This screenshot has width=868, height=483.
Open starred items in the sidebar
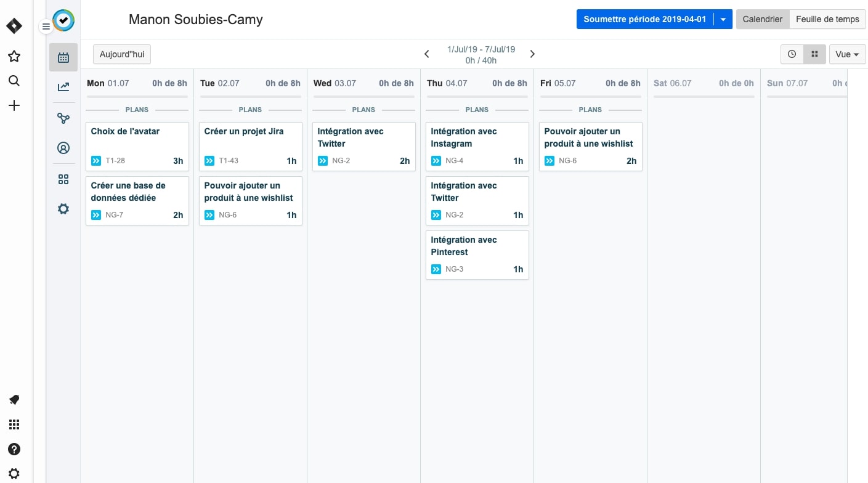pyautogui.click(x=14, y=57)
